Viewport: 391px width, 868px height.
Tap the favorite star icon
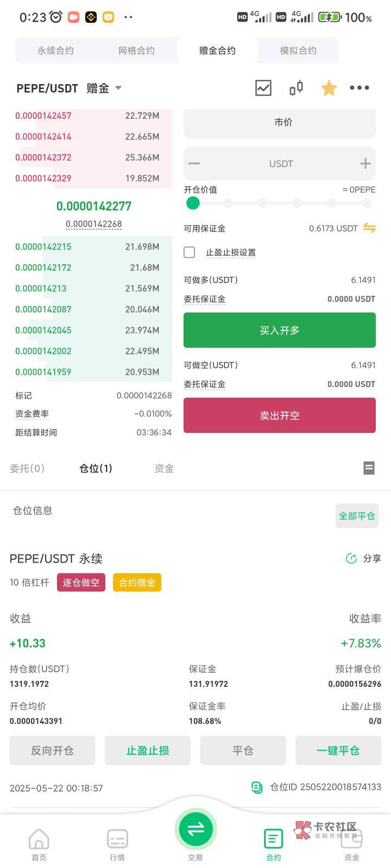click(x=329, y=88)
